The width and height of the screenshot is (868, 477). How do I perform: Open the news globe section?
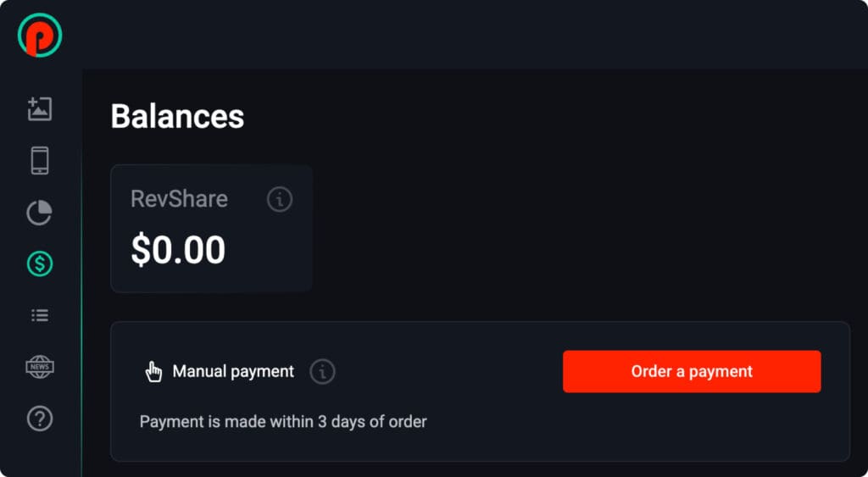tap(40, 367)
